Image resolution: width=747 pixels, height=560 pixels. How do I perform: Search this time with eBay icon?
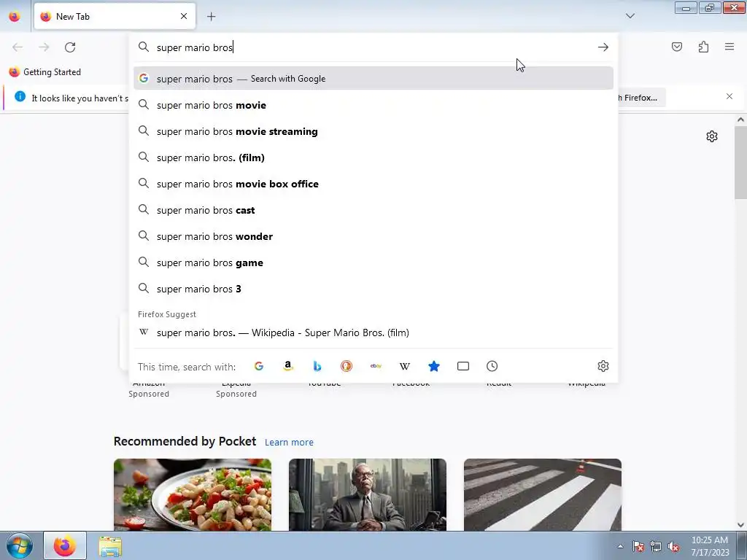click(376, 366)
